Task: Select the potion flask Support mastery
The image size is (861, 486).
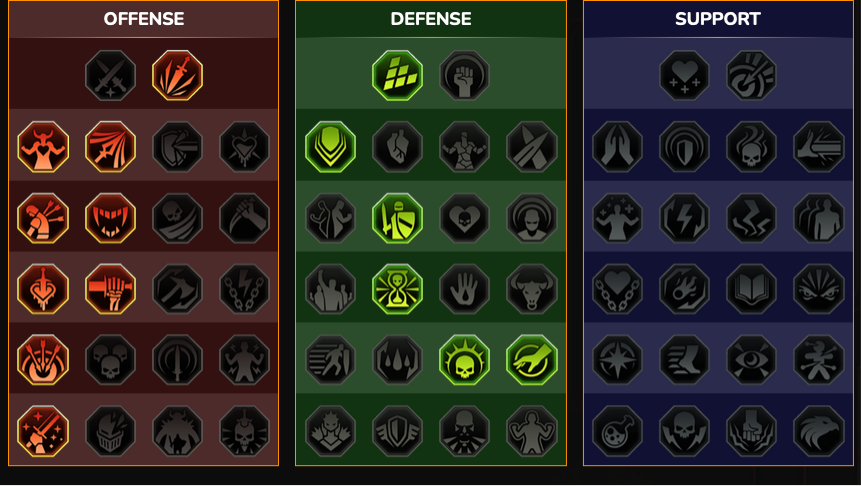Action: click(x=617, y=431)
